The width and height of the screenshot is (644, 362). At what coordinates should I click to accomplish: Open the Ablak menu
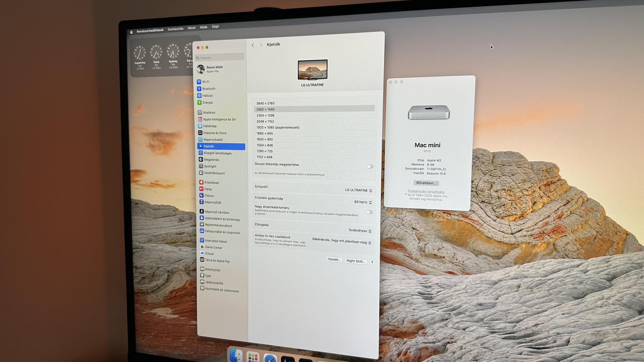[x=203, y=27]
